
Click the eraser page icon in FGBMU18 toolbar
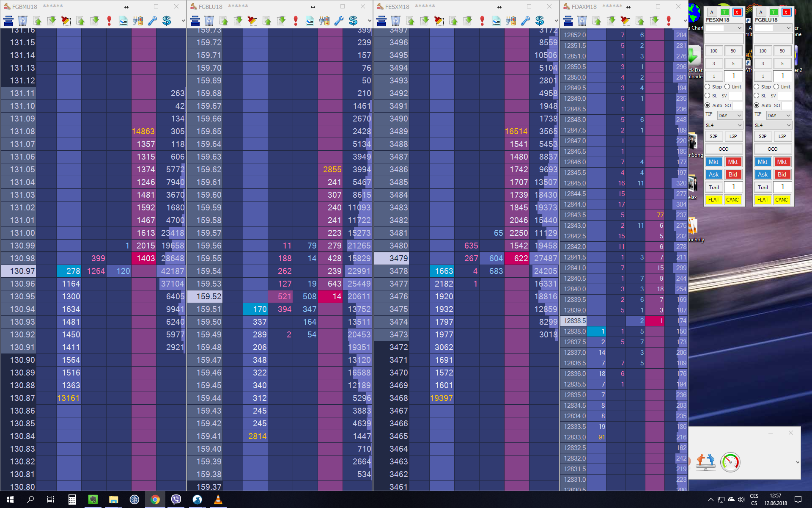click(123, 21)
